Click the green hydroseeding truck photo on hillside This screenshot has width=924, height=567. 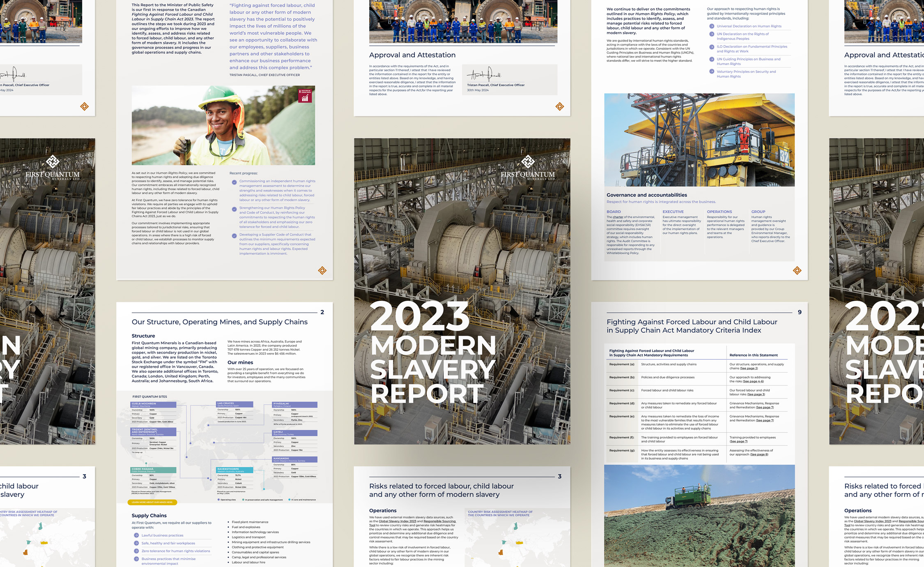699,516
